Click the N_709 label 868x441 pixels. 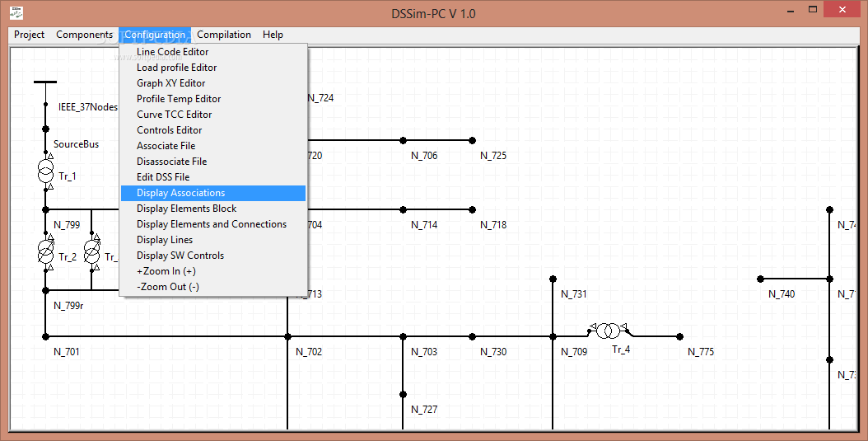click(574, 352)
